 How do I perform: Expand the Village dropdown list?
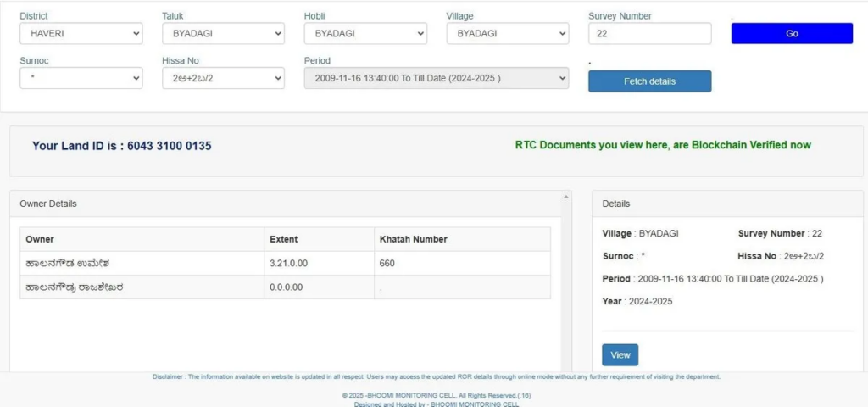[x=507, y=34]
